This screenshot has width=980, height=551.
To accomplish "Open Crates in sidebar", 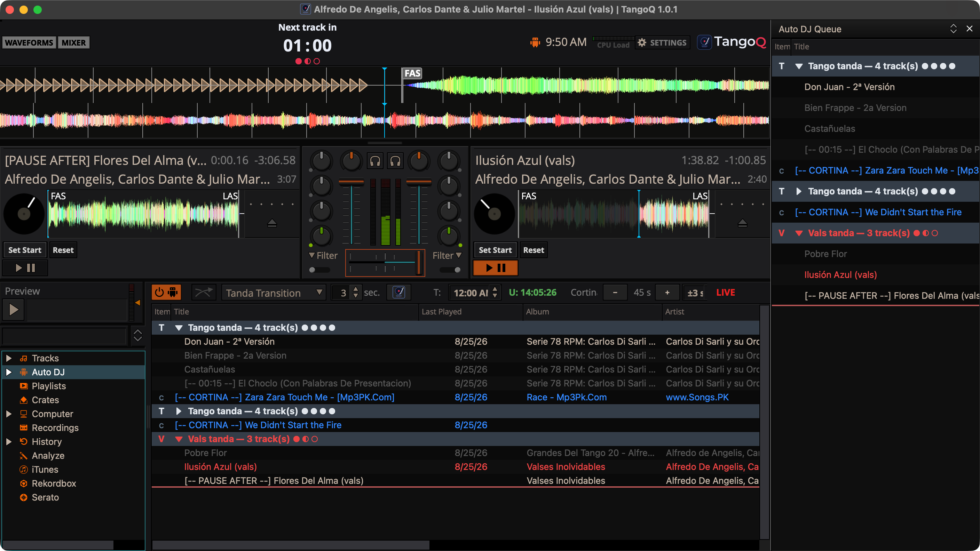I will (45, 400).
